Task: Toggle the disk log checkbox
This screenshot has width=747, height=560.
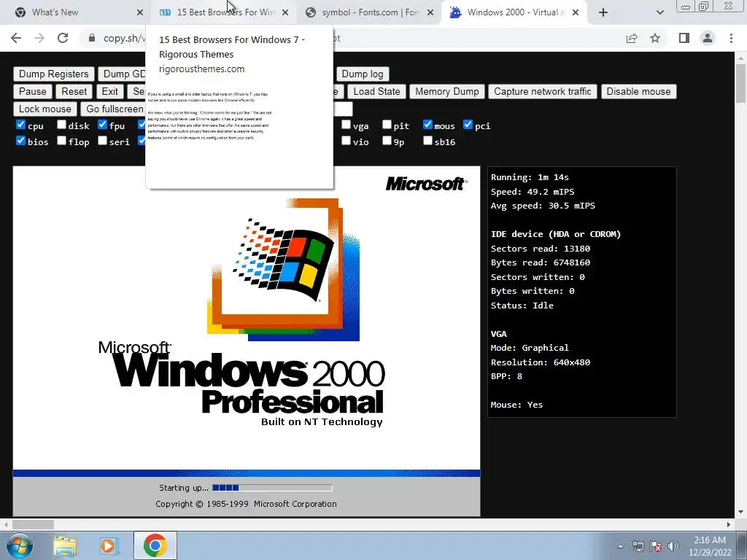Action: click(x=61, y=125)
